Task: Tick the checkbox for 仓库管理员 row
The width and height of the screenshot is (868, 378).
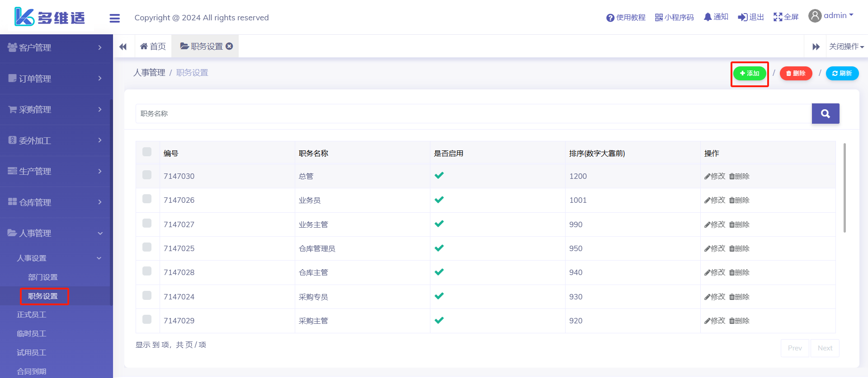Action: (147, 247)
